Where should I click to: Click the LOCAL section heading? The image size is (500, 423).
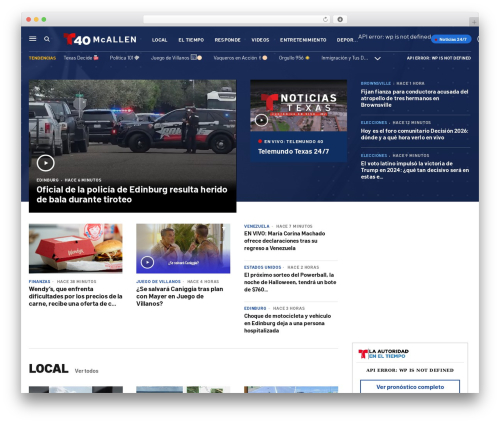pos(49,369)
